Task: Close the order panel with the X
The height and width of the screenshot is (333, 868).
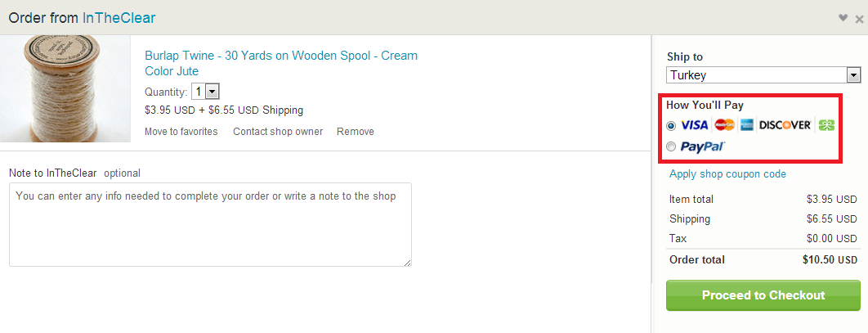Action: point(859,19)
